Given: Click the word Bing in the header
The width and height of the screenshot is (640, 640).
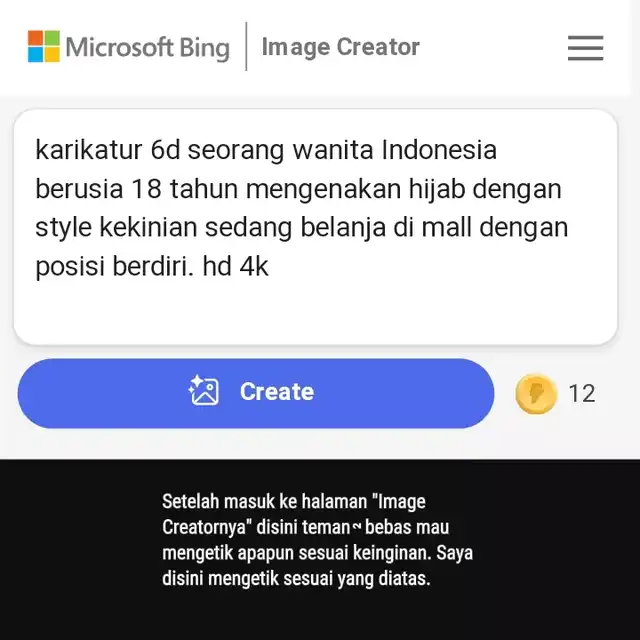Looking at the screenshot, I should point(204,48).
